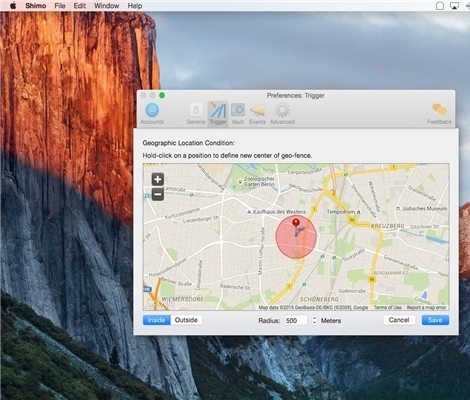Open the Edit menu
Image resolution: width=470 pixels, height=400 pixels.
pos(80,6)
